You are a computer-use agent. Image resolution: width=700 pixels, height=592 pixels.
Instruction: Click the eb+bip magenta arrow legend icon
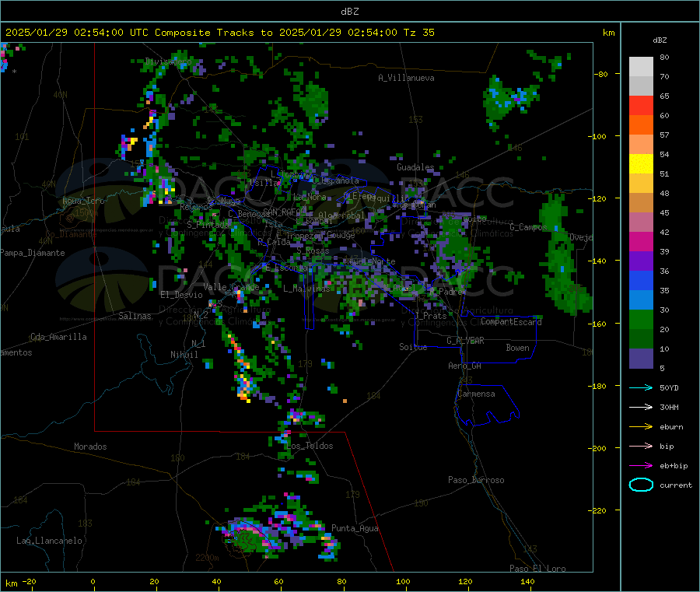point(641,466)
